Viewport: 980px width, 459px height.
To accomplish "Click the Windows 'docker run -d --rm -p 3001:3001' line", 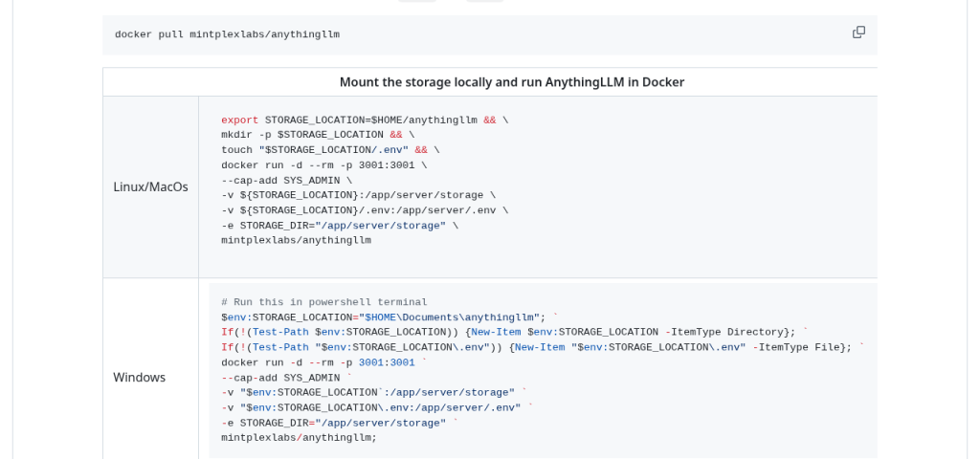I will pos(324,362).
